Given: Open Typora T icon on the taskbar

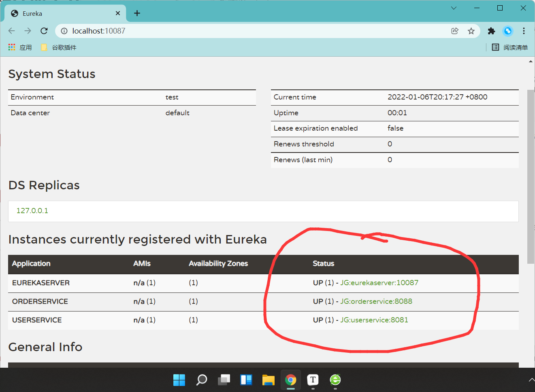Looking at the screenshot, I should tap(313, 380).
